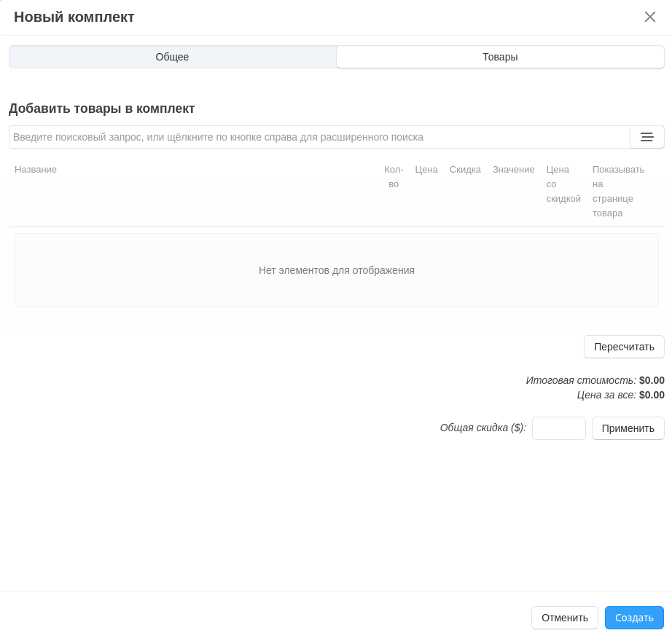The height and width of the screenshot is (641, 672).
Task: Click the empty Нет элементов для отображения area
Action: point(336,270)
